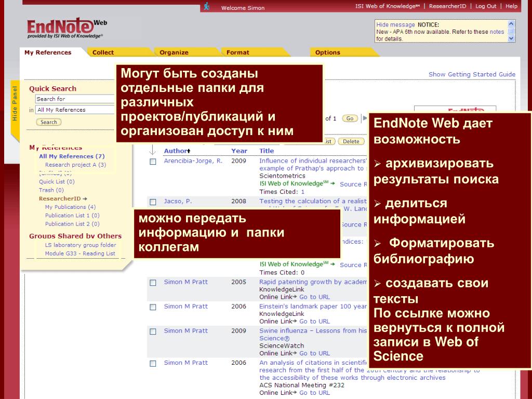The width and height of the screenshot is (532, 399).
Task: Open Simon M Pratt 2005 author link
Action: tap(185, 282)
